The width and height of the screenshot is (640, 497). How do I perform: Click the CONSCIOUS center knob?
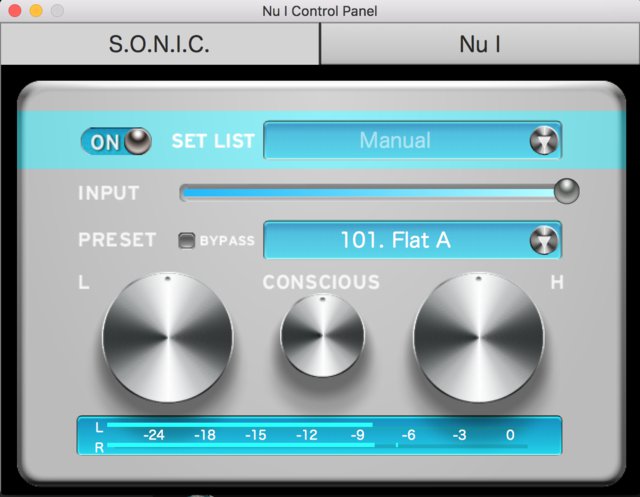point(322,335)
